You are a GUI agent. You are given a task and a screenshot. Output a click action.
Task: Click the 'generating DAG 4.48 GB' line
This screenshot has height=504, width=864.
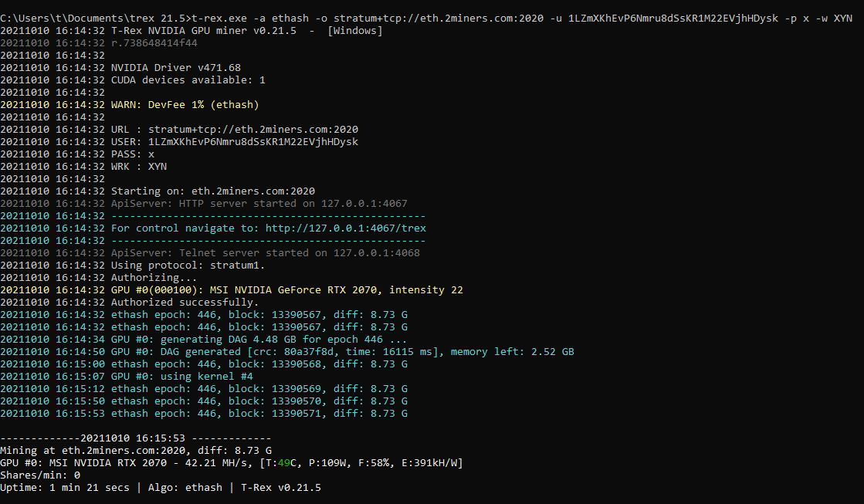coord(259,340)
